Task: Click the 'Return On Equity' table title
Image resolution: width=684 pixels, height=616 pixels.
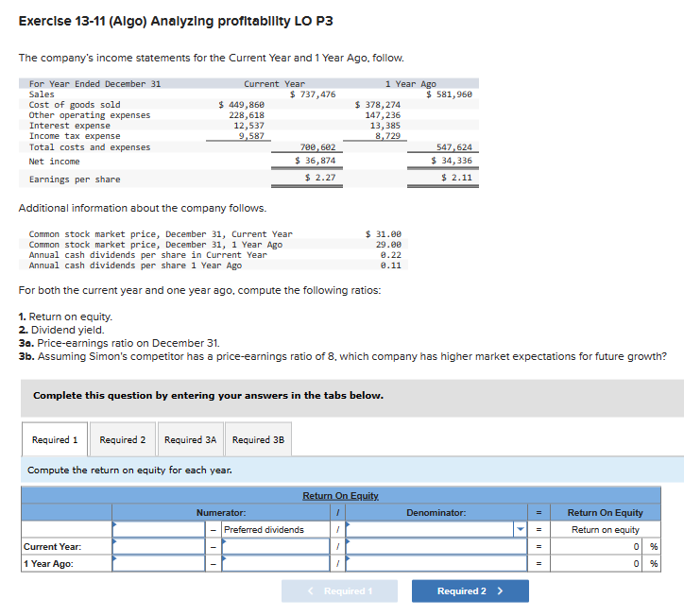Action: pos(340,496)
